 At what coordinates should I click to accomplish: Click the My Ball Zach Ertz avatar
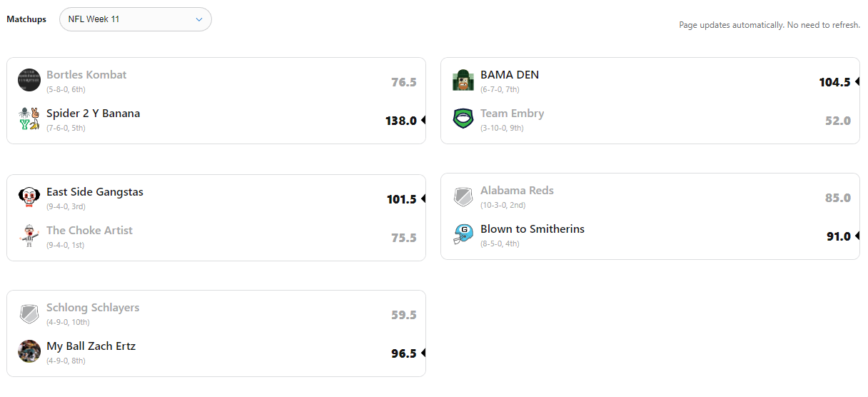click(29, 351)
